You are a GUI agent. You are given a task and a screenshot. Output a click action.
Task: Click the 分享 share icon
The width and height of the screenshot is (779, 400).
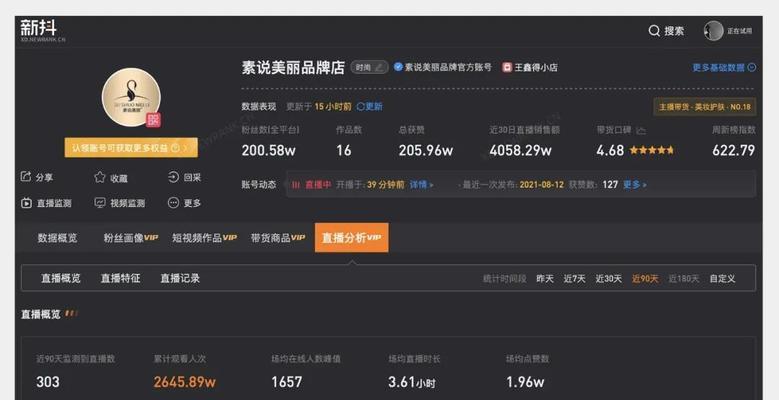pyautogui.click(x=26, y=176)
